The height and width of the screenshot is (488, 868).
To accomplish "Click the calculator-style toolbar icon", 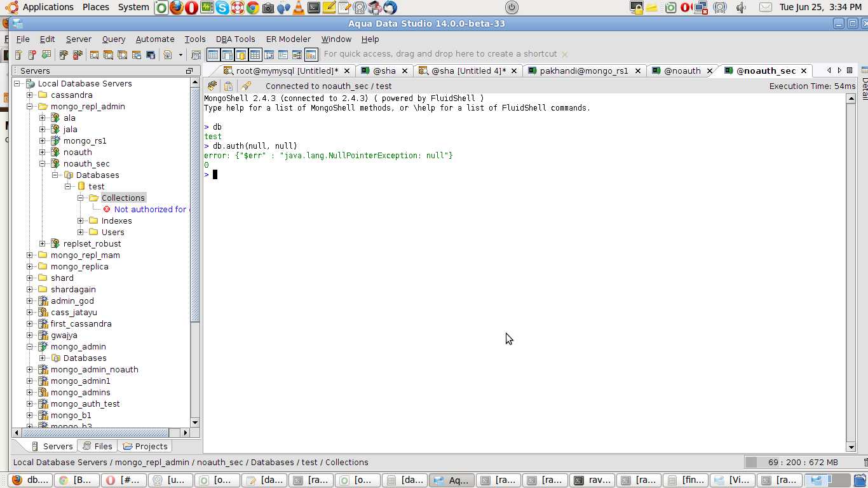I will [196, 55].
